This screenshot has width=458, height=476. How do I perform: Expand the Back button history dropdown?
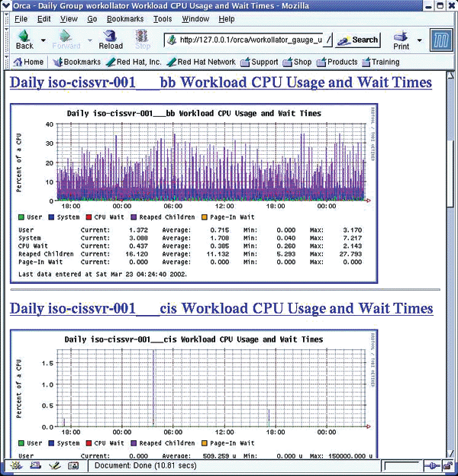click(x=44, y=40)
